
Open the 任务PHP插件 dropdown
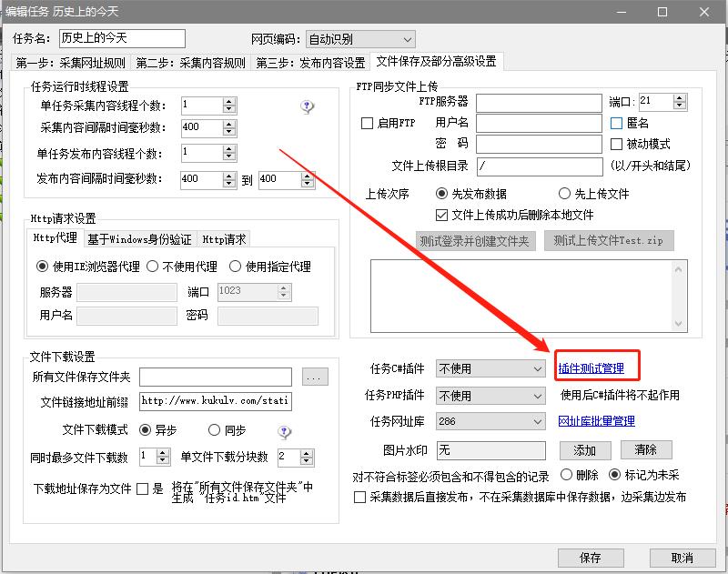[x=490, y=396]
